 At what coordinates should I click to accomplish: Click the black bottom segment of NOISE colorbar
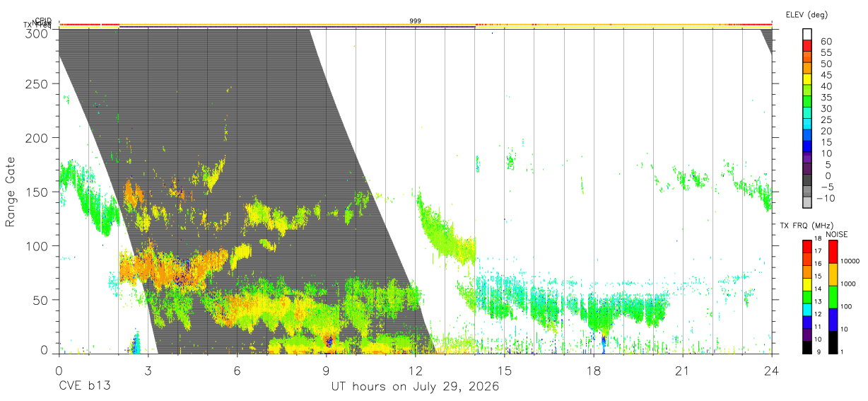[833, 342]
